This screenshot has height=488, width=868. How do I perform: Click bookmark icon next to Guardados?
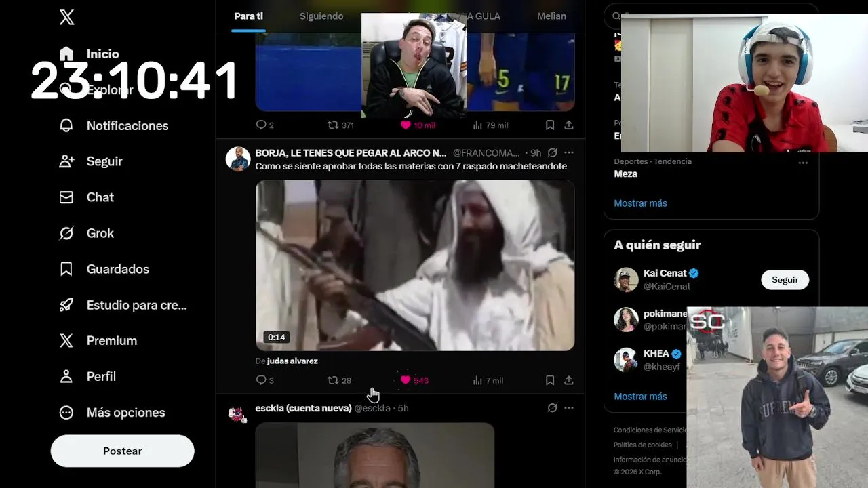coord(66,269)
